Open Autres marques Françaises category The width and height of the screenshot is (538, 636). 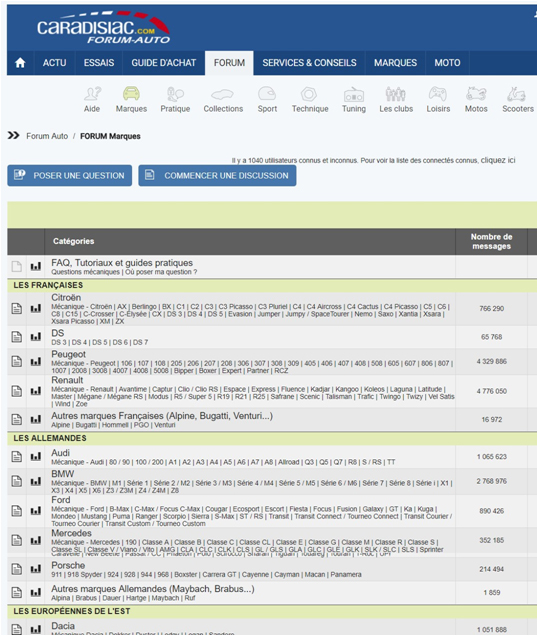coord(162,416)
